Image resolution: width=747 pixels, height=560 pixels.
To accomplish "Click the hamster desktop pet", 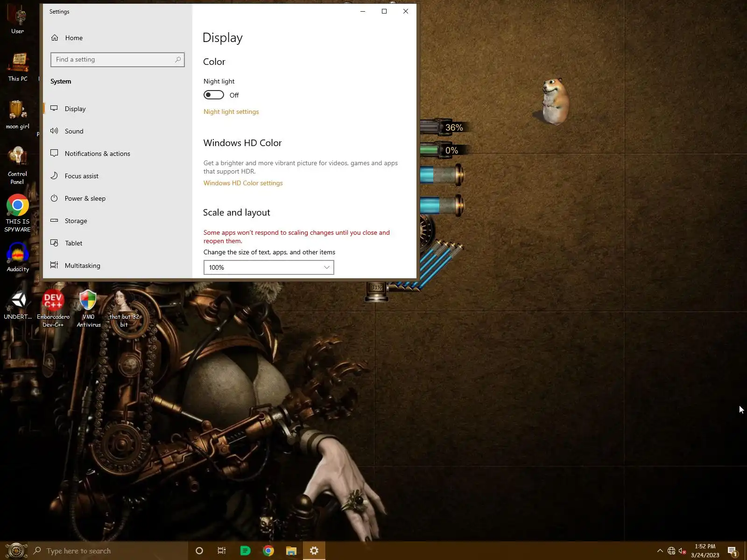I will pos(555,101).
